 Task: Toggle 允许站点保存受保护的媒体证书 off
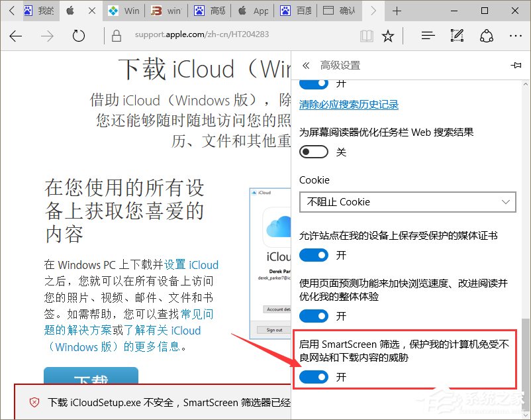pos(313,255)
